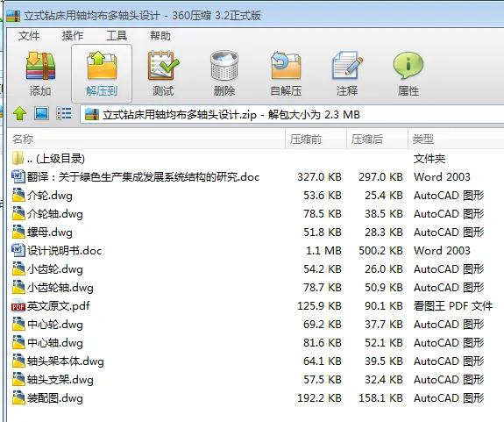This screenshot has width=504, height=422.
Task: Click the DWG icon for 介轮轴.dwg
Action: [18, 213]
